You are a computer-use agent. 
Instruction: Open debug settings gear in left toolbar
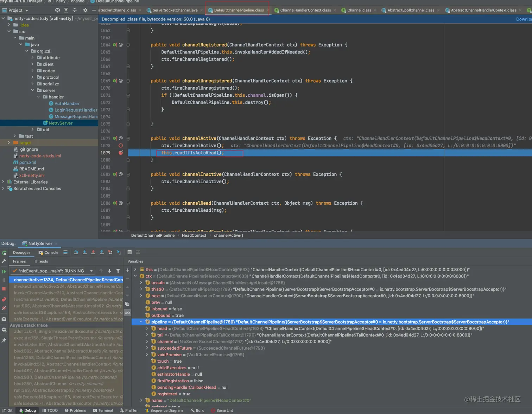pos(4,330)
